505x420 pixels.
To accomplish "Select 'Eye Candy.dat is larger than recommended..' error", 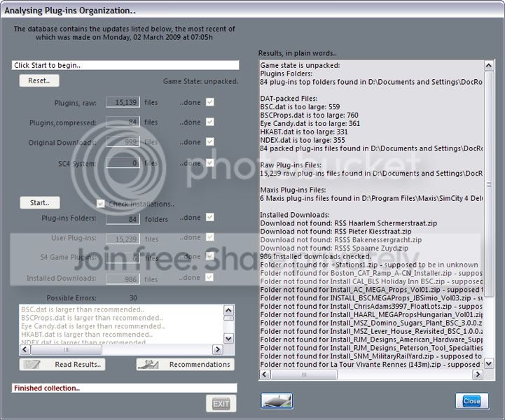I will tap(93, 326).
